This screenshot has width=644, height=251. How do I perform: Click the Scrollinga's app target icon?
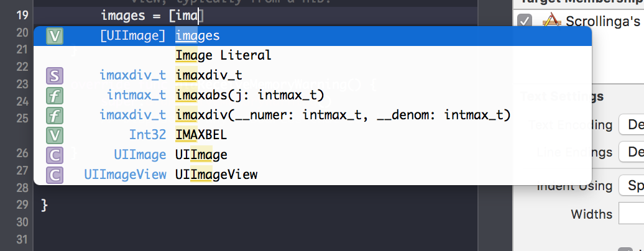(x=550, y=21)
